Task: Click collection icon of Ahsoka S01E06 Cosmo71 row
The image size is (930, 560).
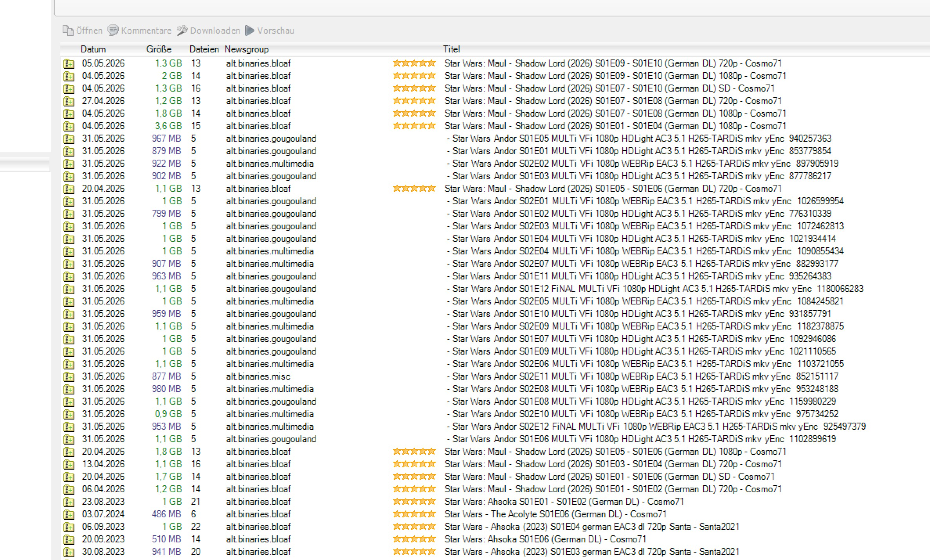Action: pyautogui.click(x=69, y=539)
